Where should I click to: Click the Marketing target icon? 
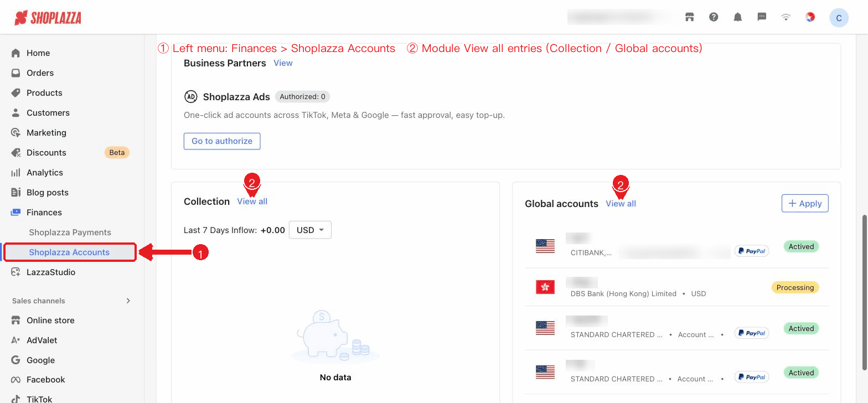(15, 133)
